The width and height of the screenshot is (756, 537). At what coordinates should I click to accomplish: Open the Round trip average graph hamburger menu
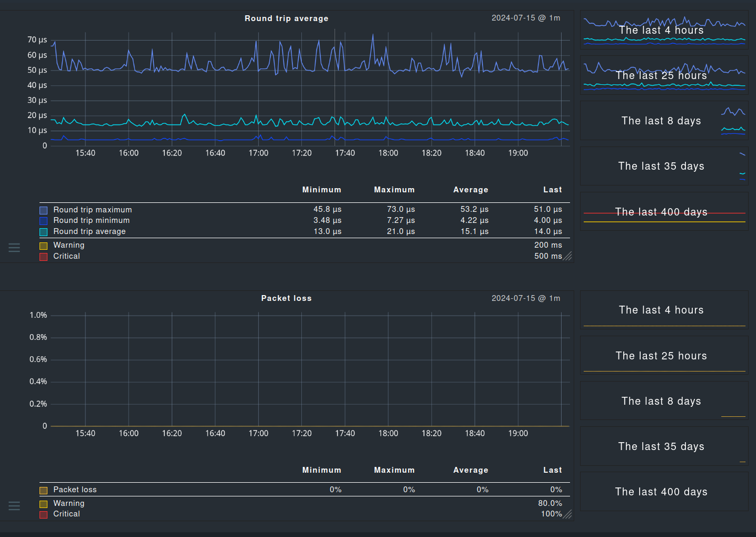(14, 248)
